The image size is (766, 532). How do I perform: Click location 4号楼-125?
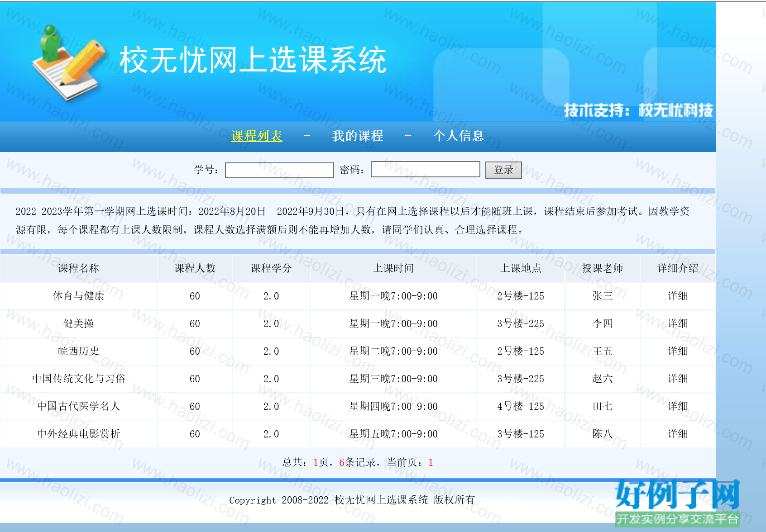521,406
